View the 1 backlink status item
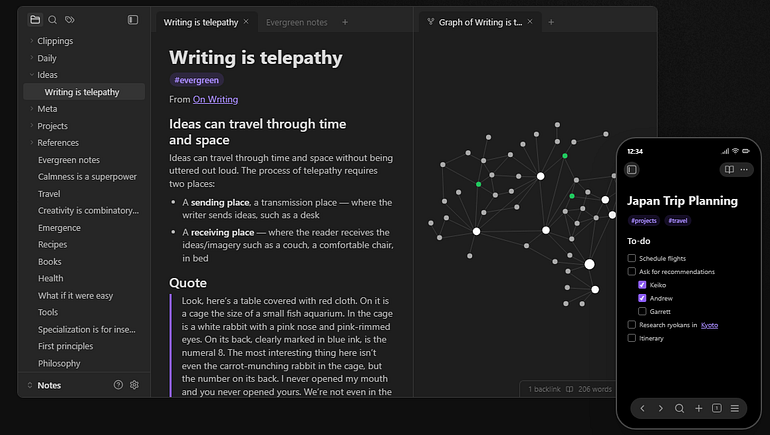This screenshot has width=770, height=435. (x=544, y=389)
